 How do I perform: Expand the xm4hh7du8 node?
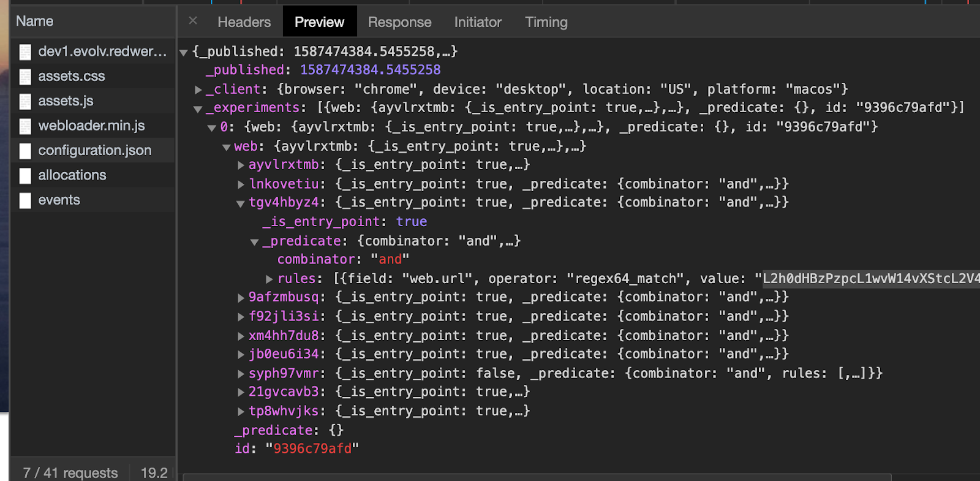click(x=241, y=336)
